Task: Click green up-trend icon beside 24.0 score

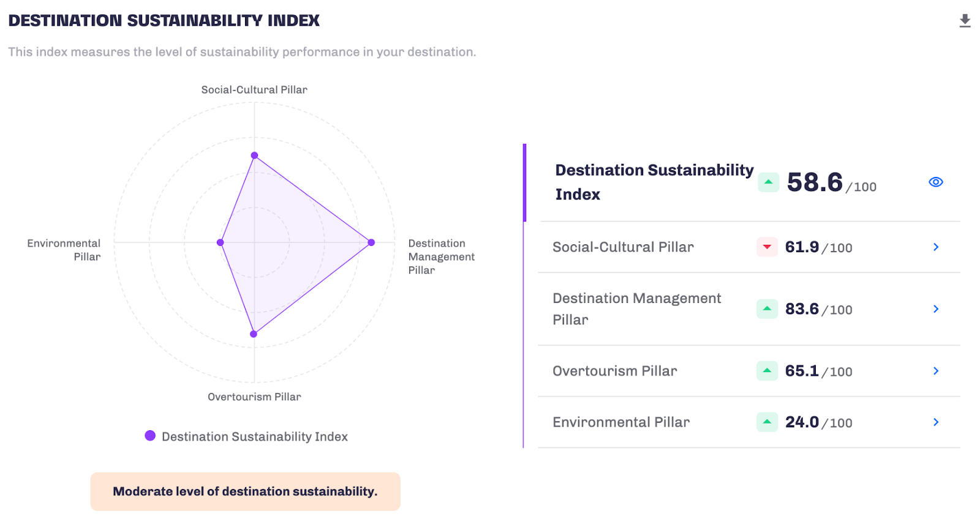Action: (767, 422)
